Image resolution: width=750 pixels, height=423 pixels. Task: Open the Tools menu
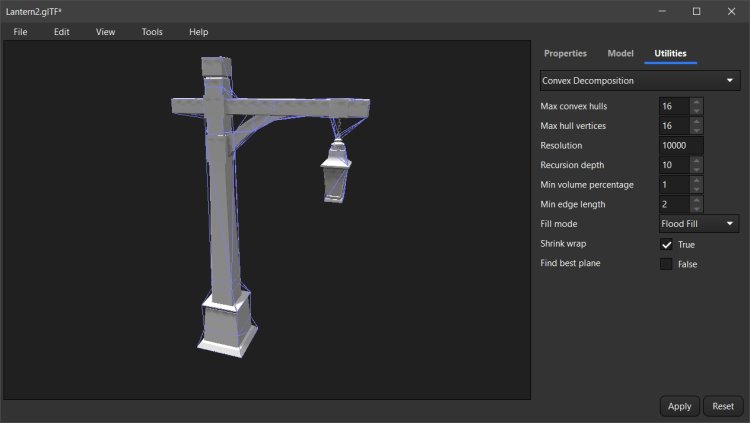tap(152, 32)
